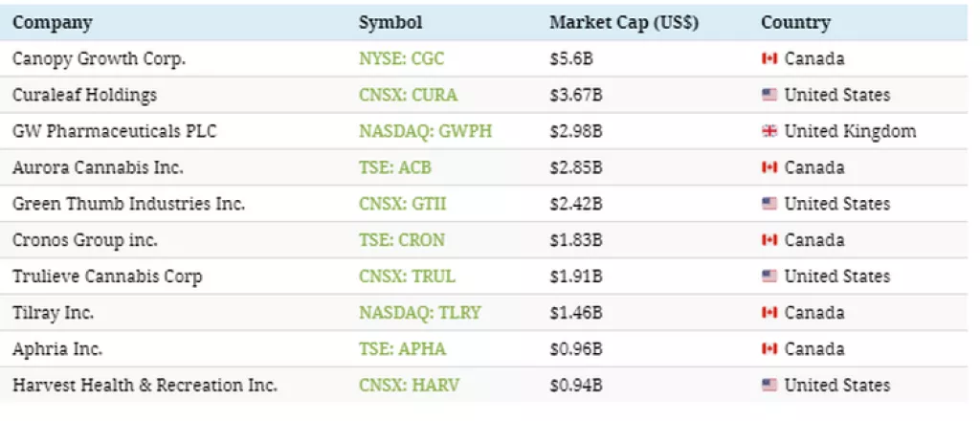Open the TSE: ACB ticker link
Viewport: 980px width, 421px height.
(394, 167)
